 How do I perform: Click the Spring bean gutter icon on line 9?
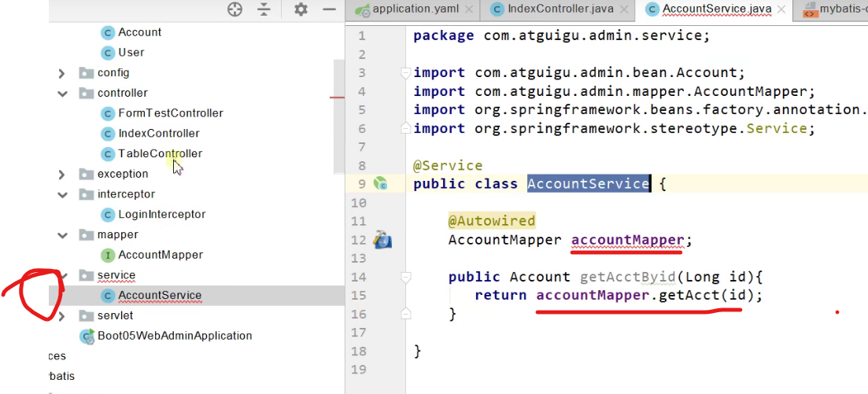[380, 184]
